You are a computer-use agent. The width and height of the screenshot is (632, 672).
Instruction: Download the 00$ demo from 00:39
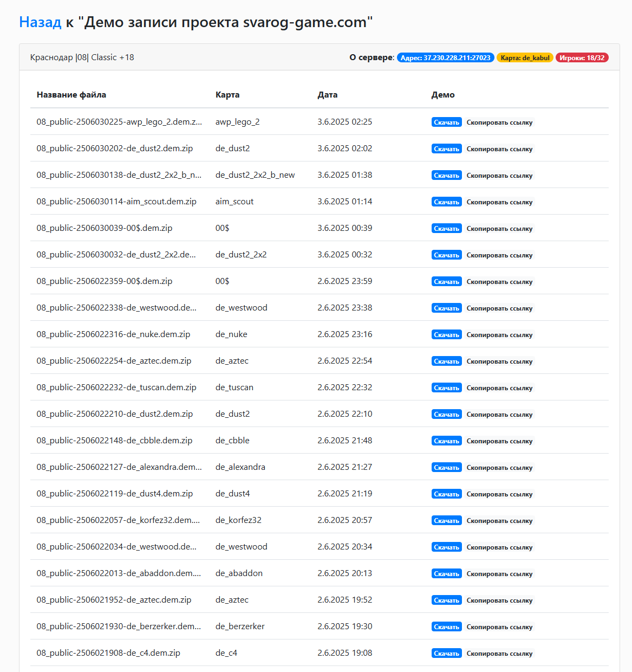447,228
